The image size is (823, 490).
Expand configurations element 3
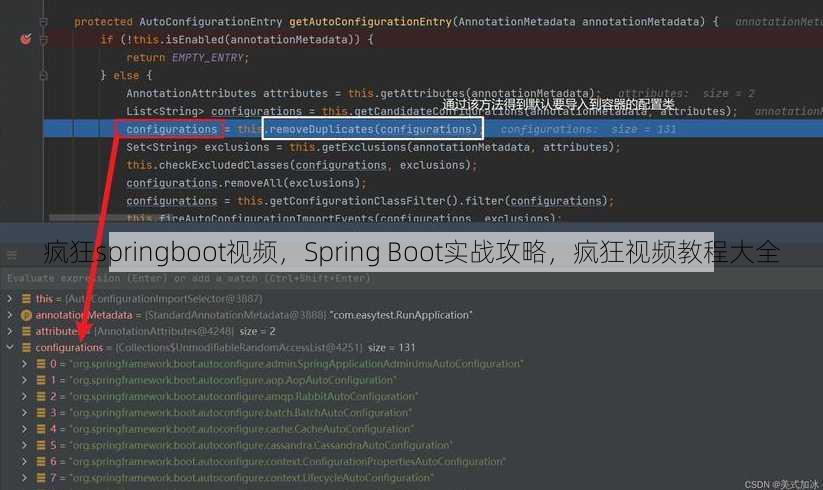pos(24,412)
